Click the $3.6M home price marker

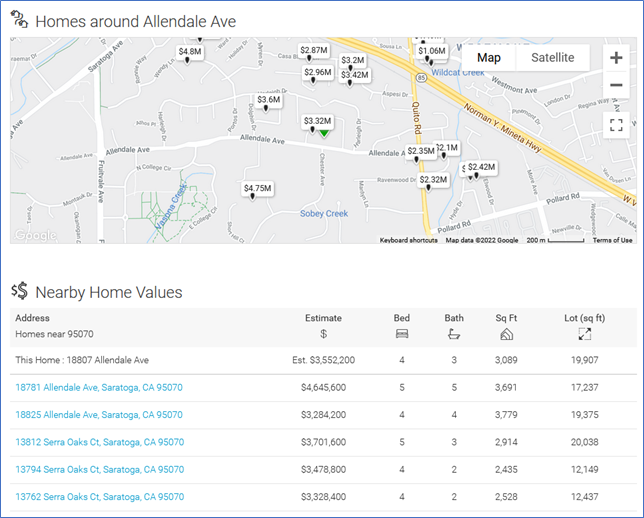[x=269, y=100]
